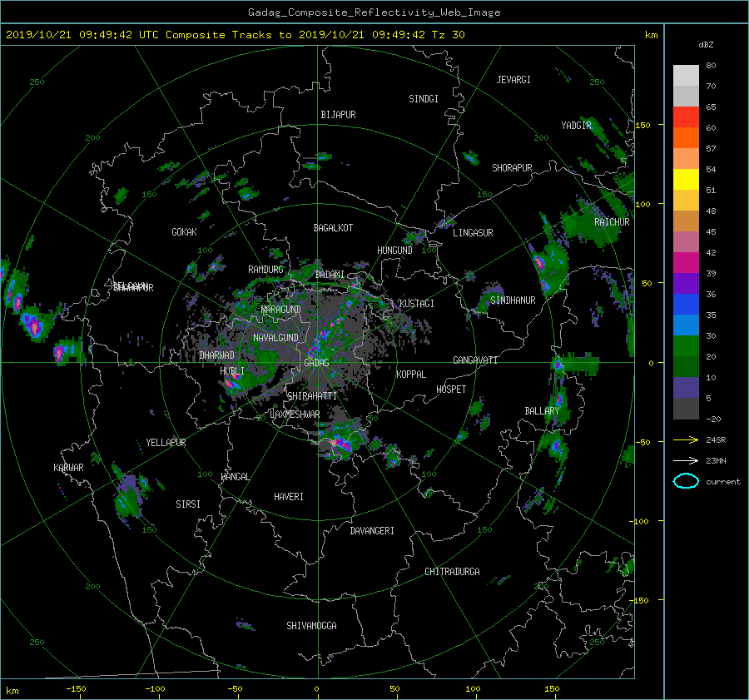Click the SHIVAMOGGA city label
The height and width of the screenshot is (700, 749).
(x=311, y=625)
